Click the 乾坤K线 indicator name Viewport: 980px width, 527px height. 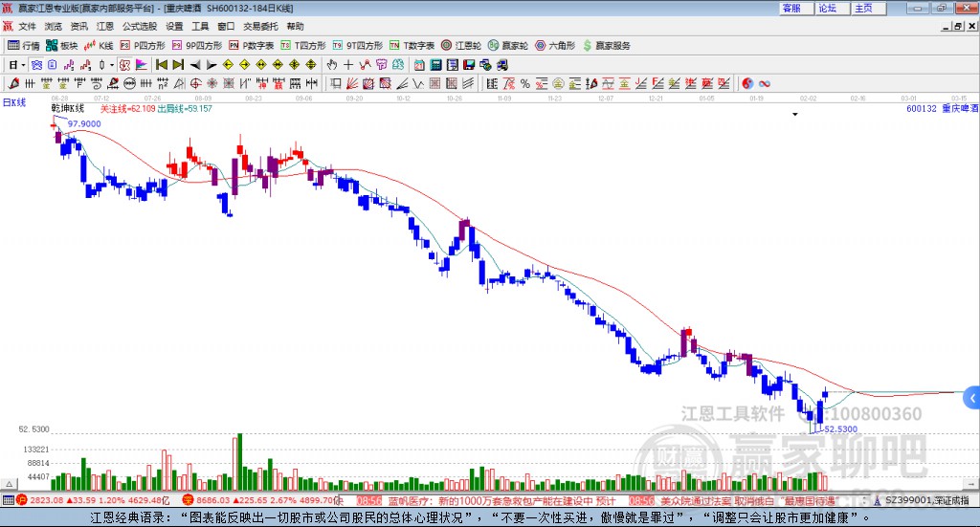68,109
